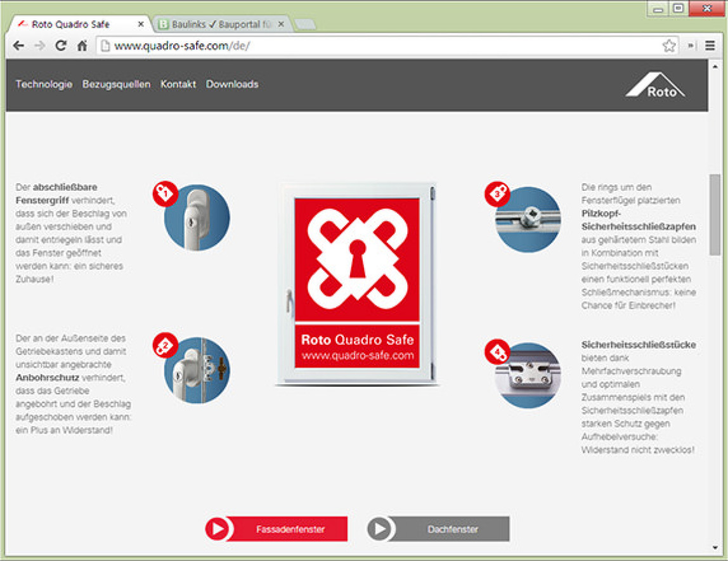Close the Baulinks Bauportal tab
728x561 pixels.
281,24
